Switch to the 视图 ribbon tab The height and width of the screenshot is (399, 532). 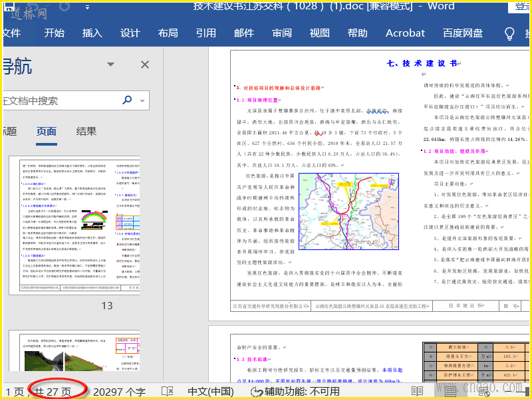click(320, 33)
